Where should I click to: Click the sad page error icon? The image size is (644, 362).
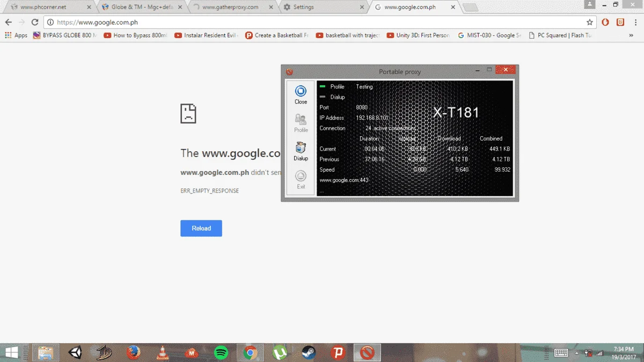(x=188, y=114)
